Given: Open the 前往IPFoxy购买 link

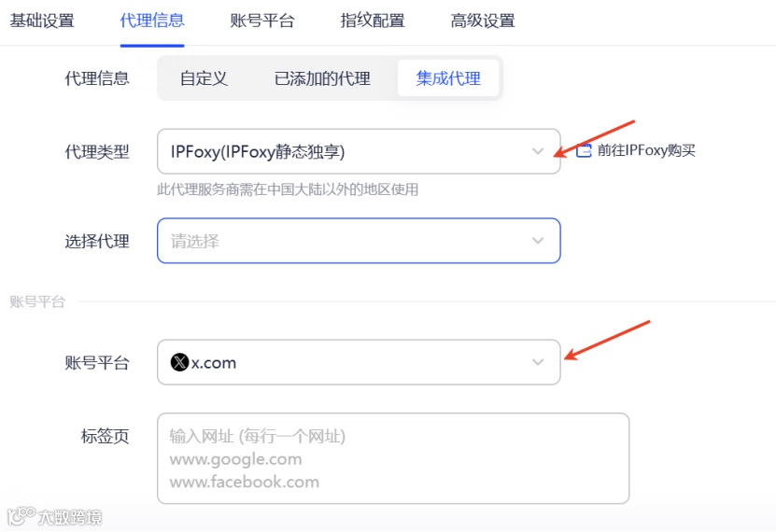Looking at the screenshot, I should 646,150.
